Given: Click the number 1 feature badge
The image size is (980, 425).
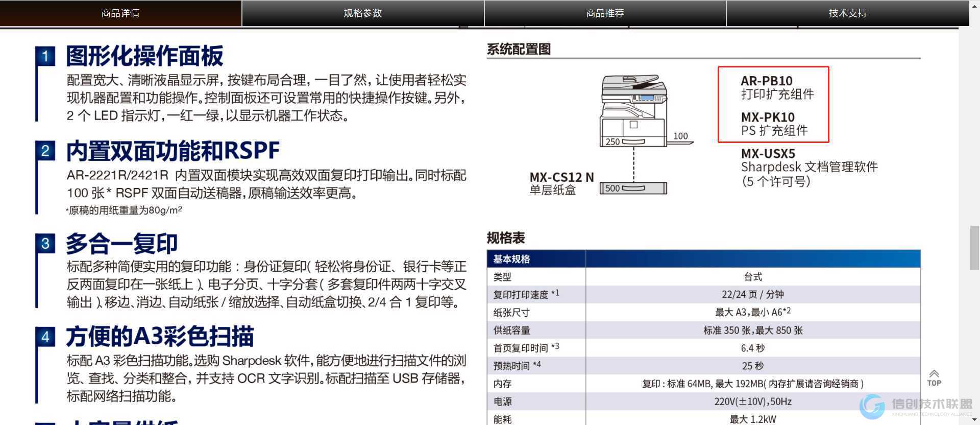Looking at the screenshot, I should coord(45,56).
